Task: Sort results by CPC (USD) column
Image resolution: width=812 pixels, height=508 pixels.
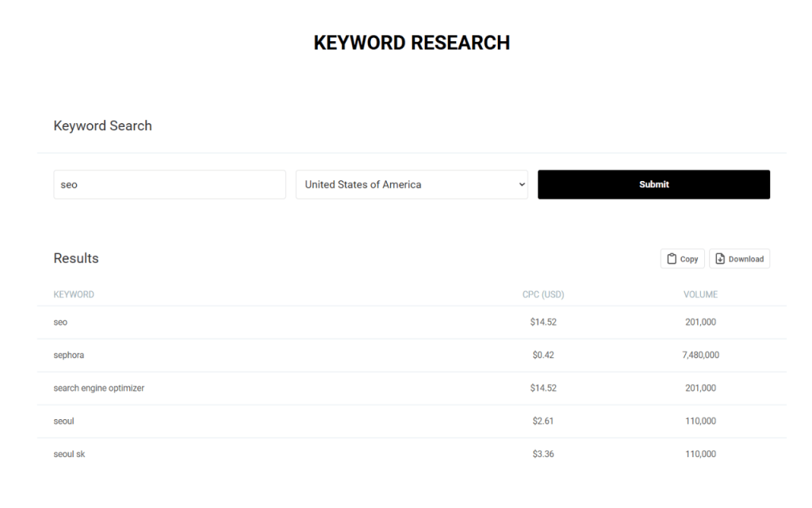Action: [x=543, y=294]
